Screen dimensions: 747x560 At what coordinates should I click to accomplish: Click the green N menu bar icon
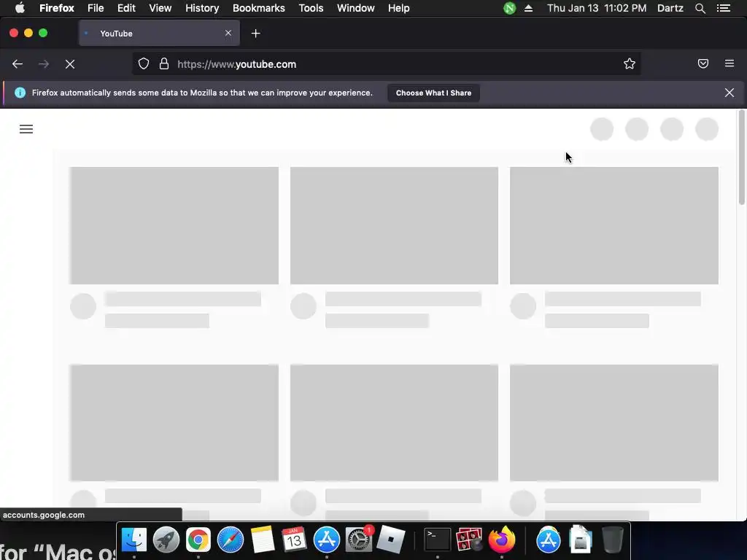[509, 8]
